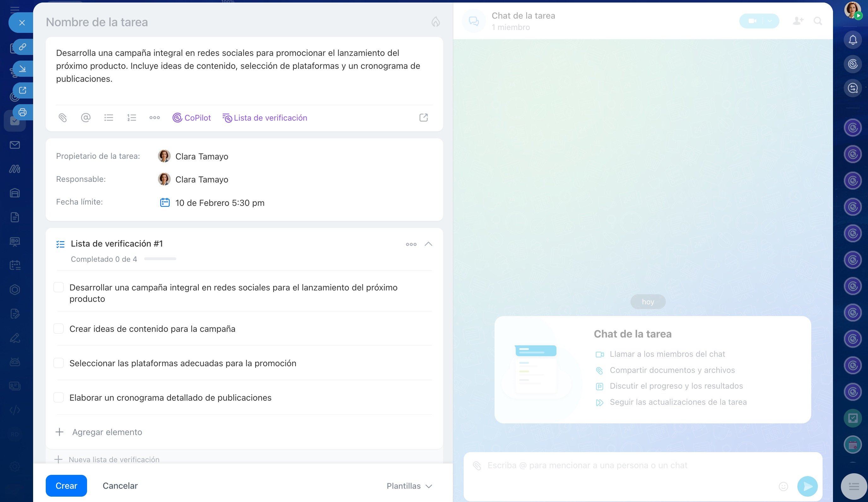Collapse Lista de verificación #1
The image size is (868, 502).
[x=428, y=244]
